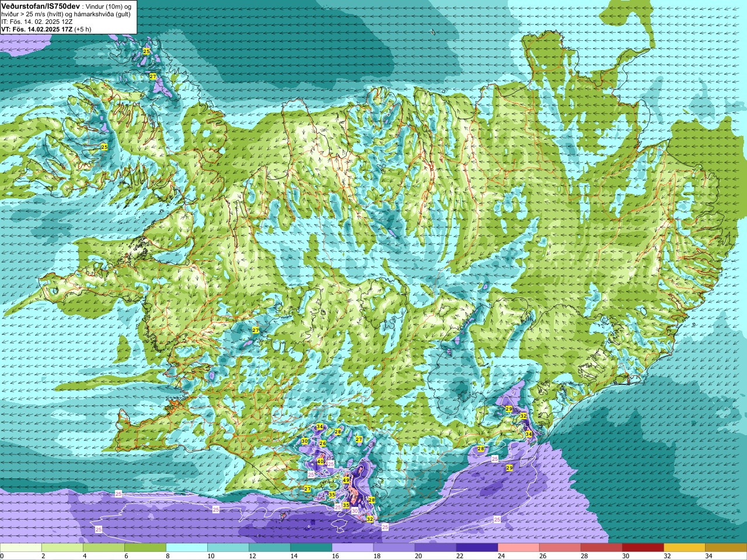The width and height of the screenshot is (747, 560).
Task: Click the initial time 'IT: Fös. 14. 02. 2025 12Z'
Action: (x=37, y=22)
